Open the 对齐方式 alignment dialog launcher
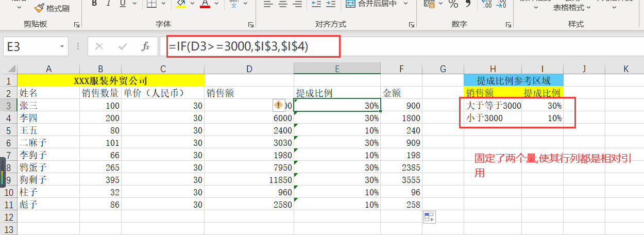The image size is (644, 235). click(412, 24)
